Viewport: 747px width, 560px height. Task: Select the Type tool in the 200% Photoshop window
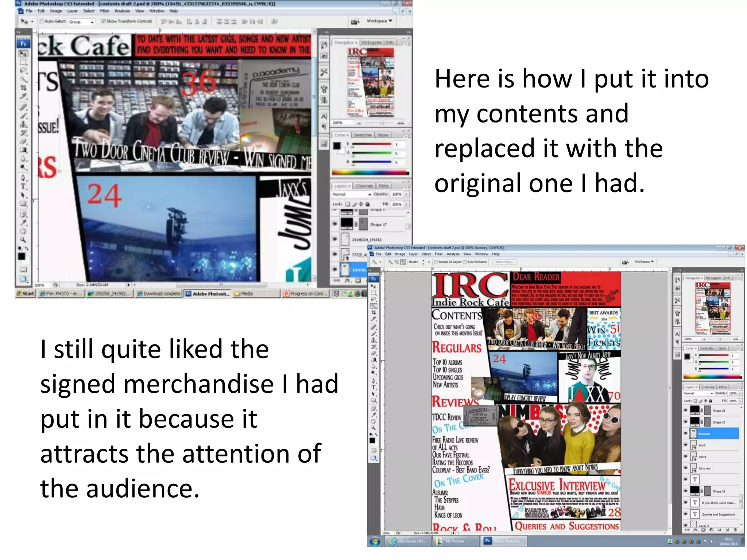pos(23,186)
